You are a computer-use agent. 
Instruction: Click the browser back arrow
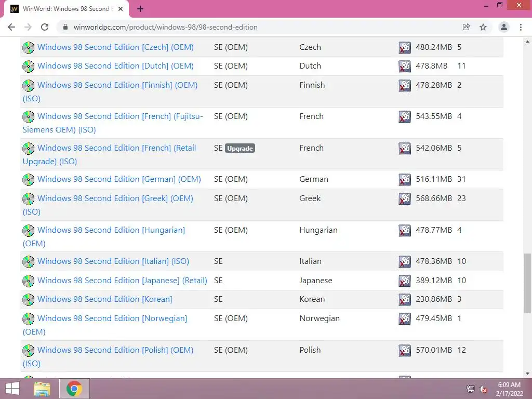[x=11, y=27]
